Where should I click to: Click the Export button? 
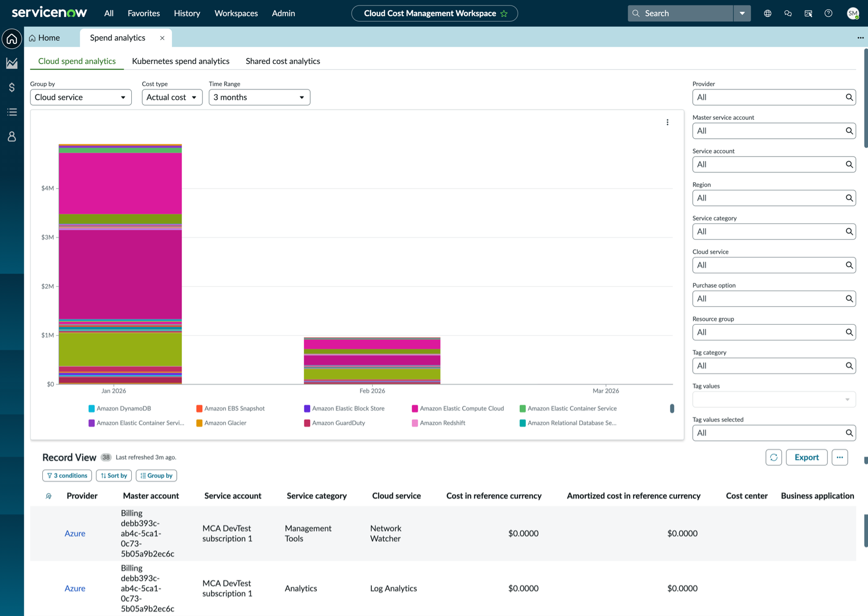(807, 458)
